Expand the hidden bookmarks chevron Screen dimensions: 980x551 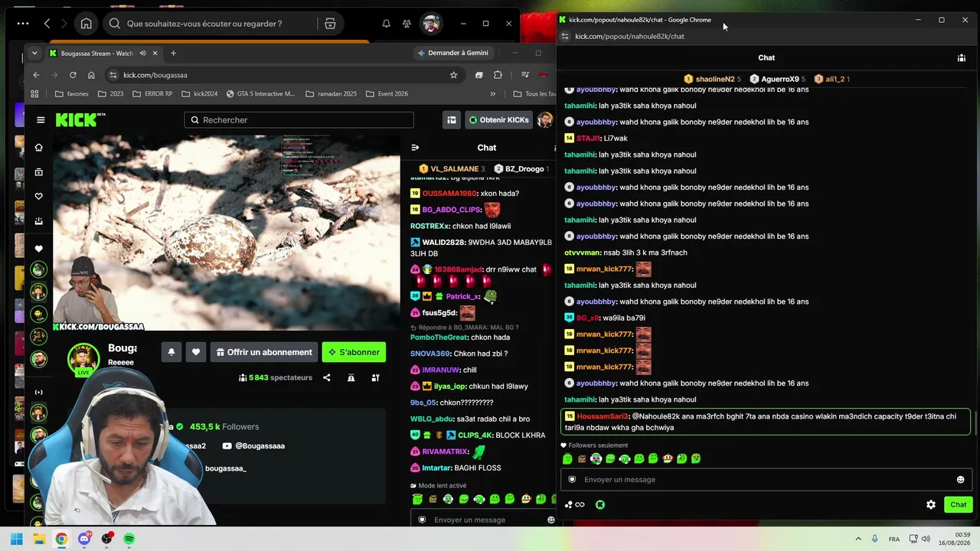tap(492, 94)
